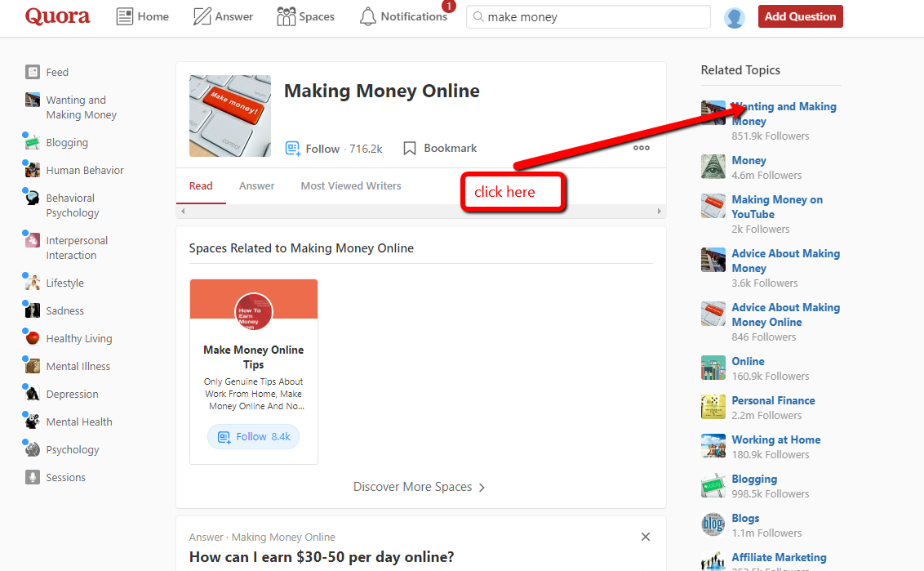Viewport: 924px width, 571px height.
Task: Click the search magnifier icon
Action: coord(478,16)
